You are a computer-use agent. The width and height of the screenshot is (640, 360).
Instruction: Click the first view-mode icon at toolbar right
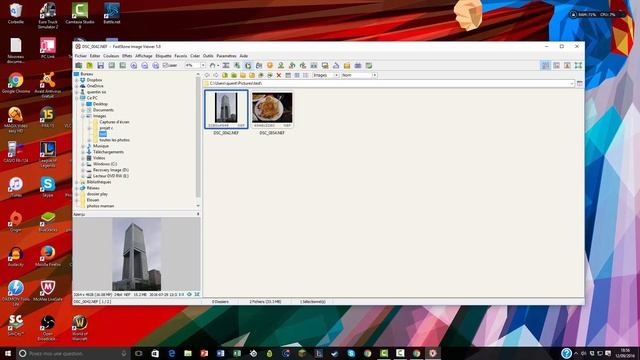click(545, 65)
